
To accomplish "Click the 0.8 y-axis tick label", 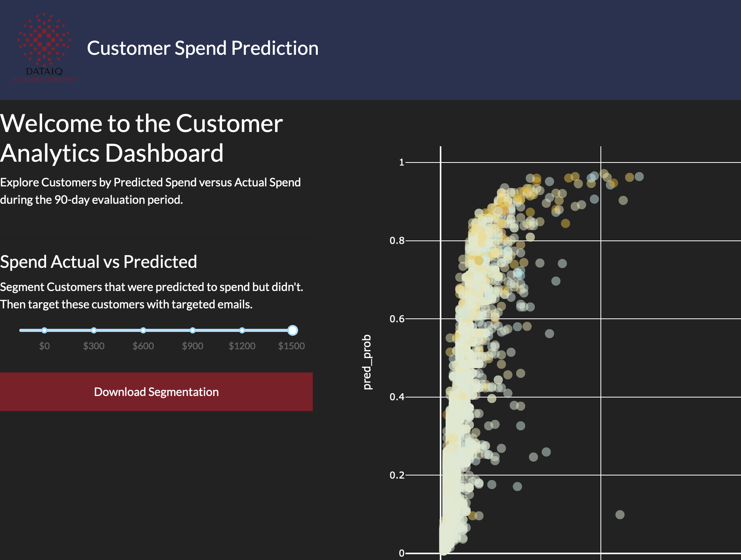I will [x=397, y=241].
